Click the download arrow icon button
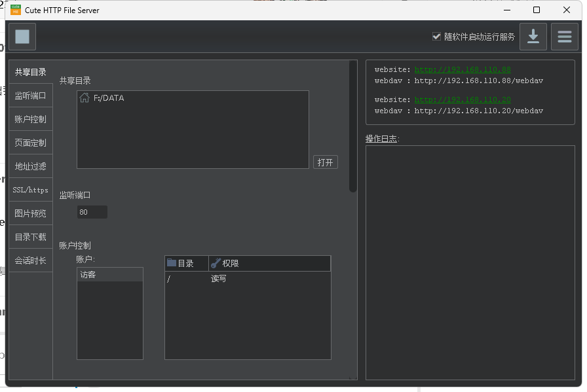 [x=533, y=37]
